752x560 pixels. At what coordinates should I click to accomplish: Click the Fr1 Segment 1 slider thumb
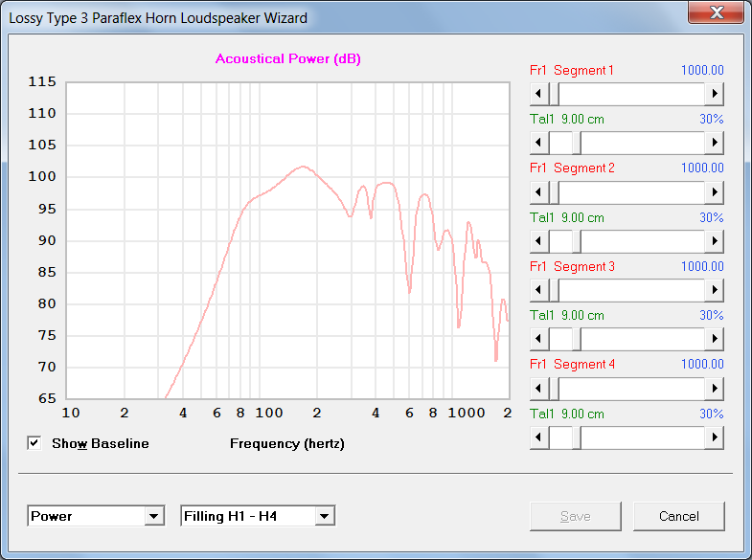coord(554,94)
